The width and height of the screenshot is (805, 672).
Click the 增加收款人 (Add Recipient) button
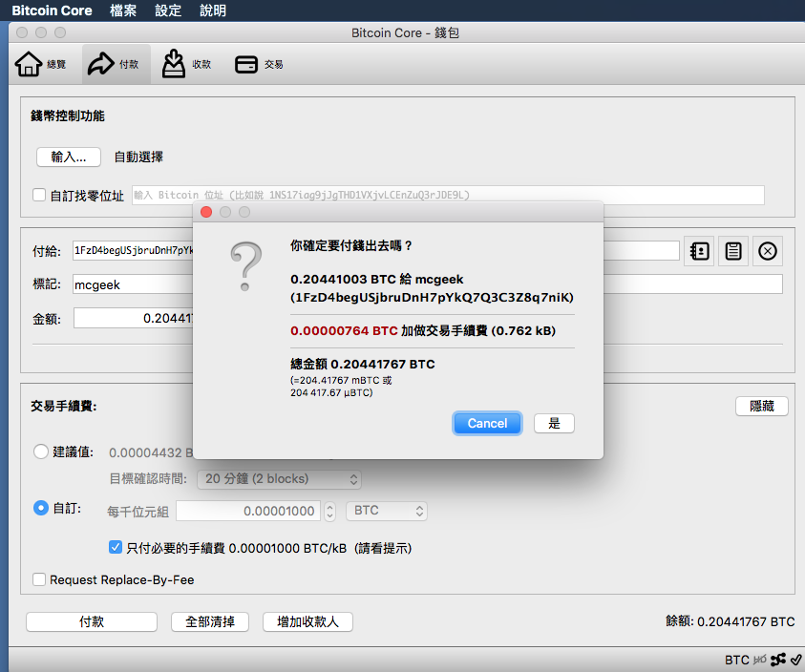(x=307, y=621)
